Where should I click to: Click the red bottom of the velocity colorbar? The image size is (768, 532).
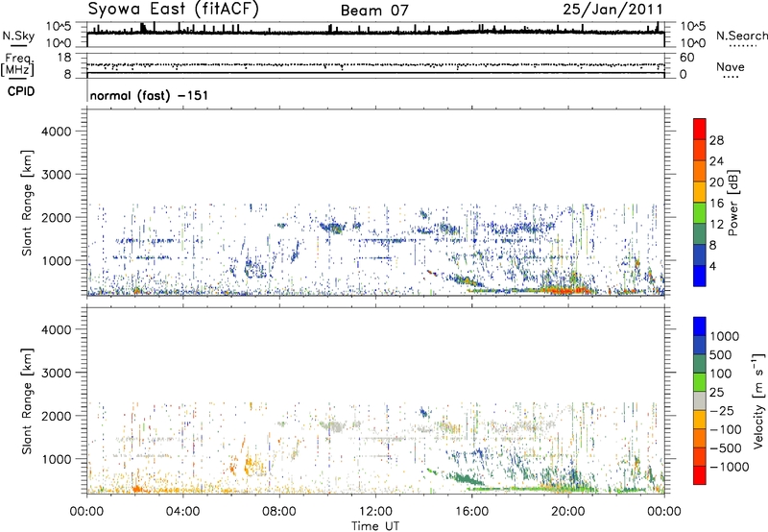[700, 475]
